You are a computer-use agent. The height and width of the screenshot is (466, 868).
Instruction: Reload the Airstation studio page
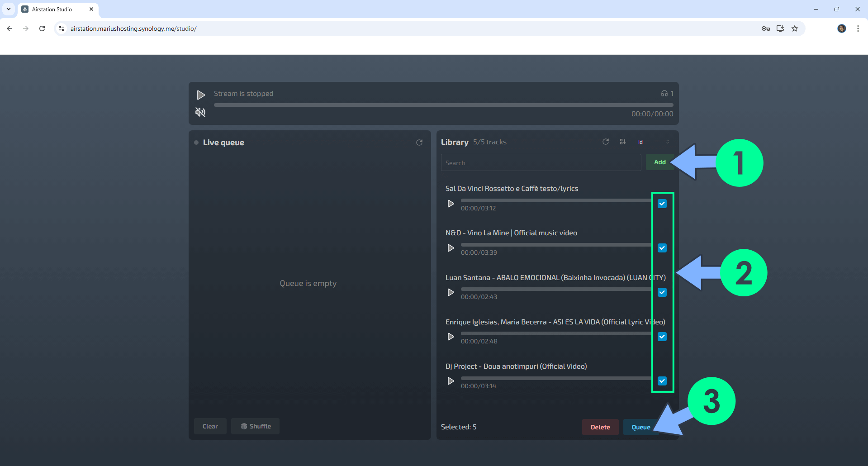[x=42, y=29]
